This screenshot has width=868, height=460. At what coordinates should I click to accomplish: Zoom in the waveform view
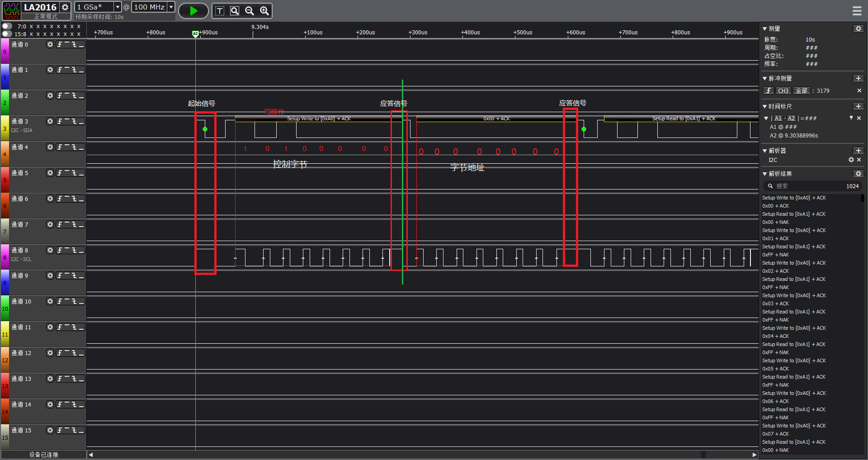pos(264,11)
